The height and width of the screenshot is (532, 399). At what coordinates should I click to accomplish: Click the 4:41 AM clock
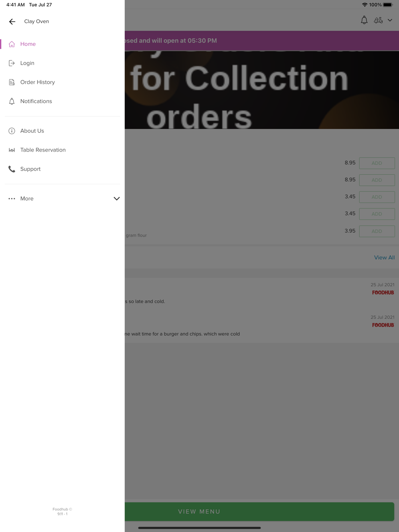(16, 5)
